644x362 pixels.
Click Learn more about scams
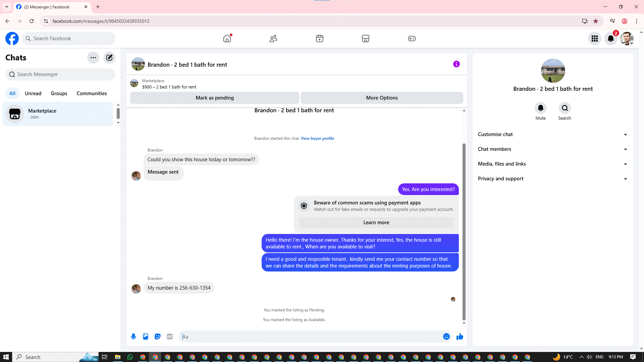point(376,223)
